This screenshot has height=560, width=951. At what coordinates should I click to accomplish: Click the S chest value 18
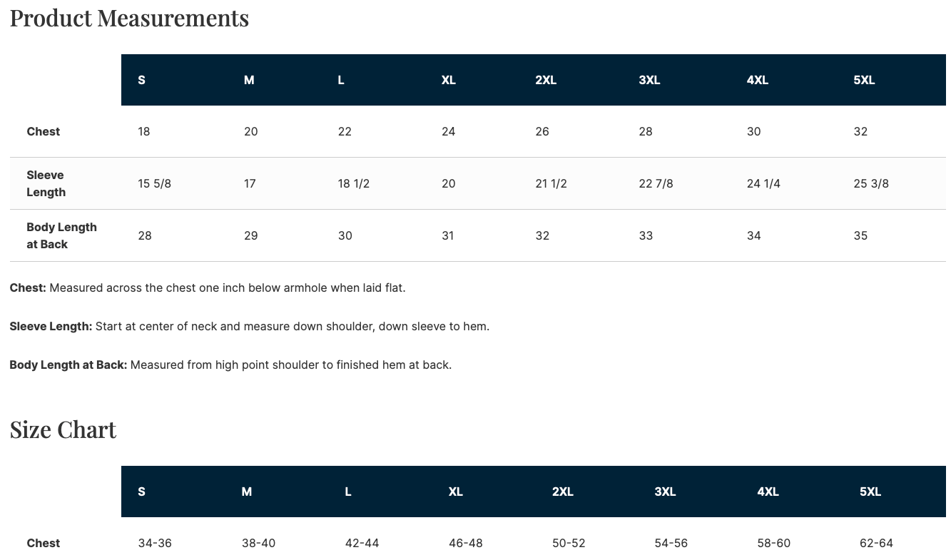(144, 131)
